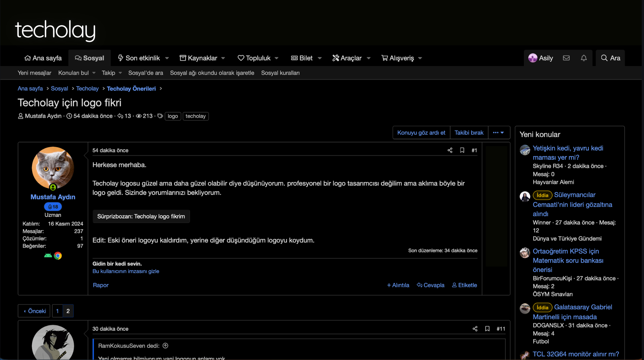
Task: Mark forum read via Sosyal ağı okundu
Action: click(212, 73)
